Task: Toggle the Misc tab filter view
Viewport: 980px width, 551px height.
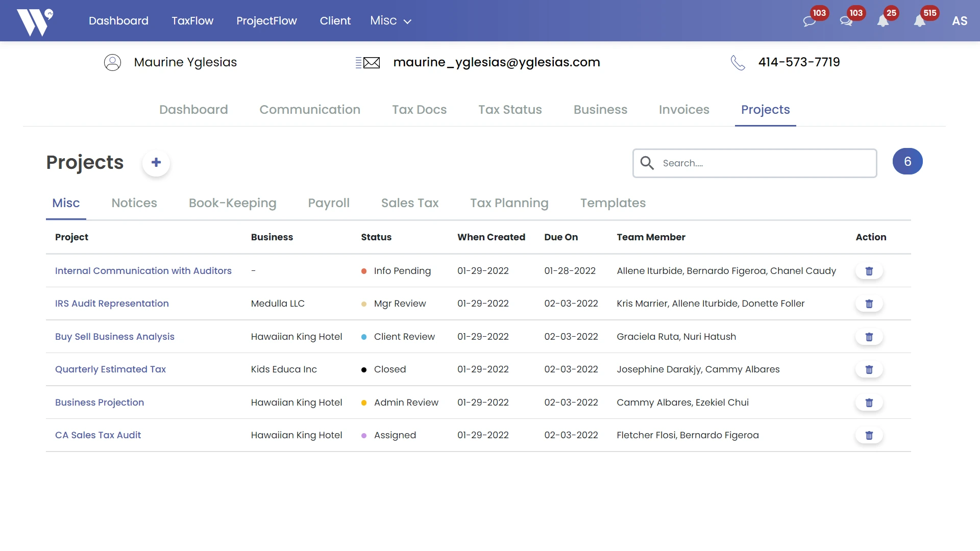Action: click(x=66, y=203)
